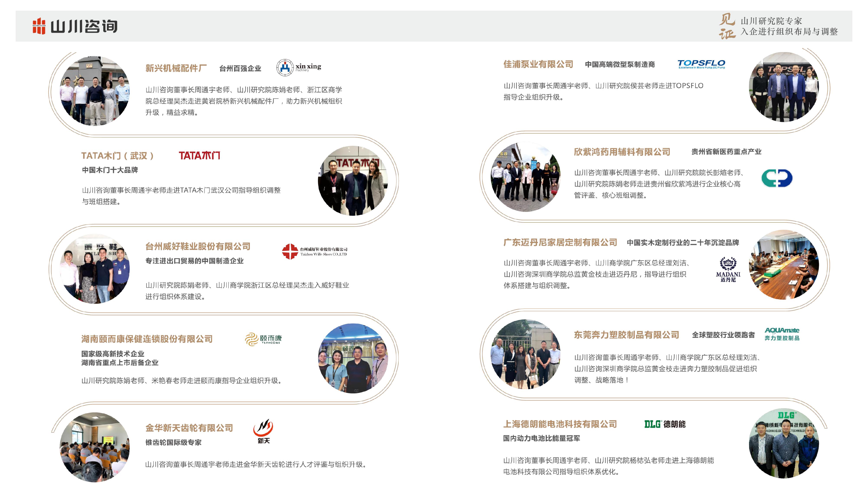868x488 pixels.
Task: Click the 颐而康 YEAHCOME logo
Action: pos(263,339)
